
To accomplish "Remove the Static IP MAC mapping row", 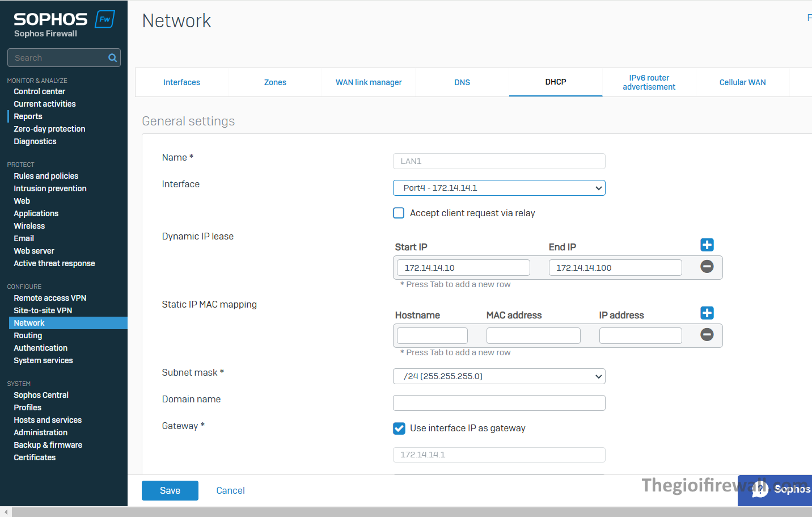I will [x=707, y=334].
